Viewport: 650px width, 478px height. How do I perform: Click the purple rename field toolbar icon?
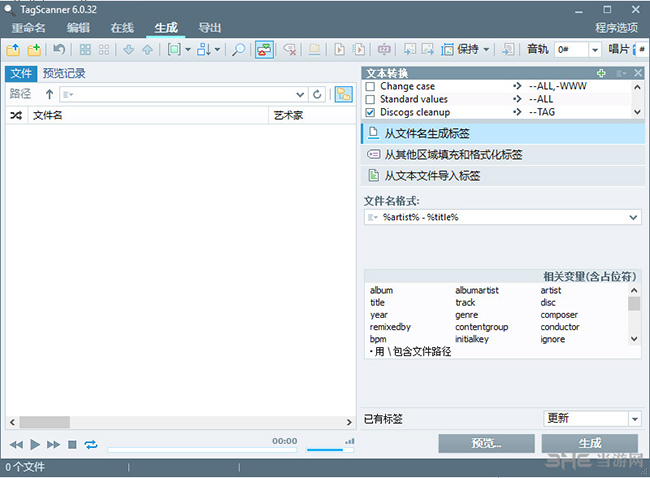click(x=384, y=50)
